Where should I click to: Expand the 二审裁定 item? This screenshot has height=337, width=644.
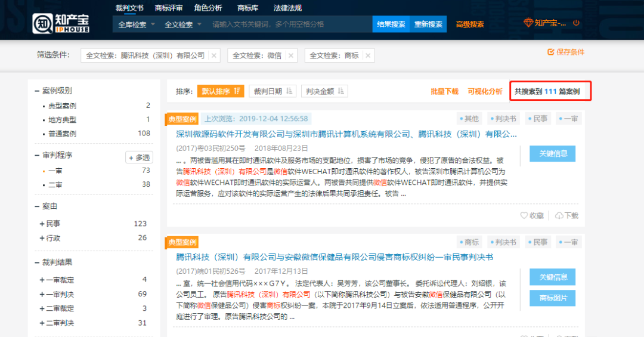point(42,308)
